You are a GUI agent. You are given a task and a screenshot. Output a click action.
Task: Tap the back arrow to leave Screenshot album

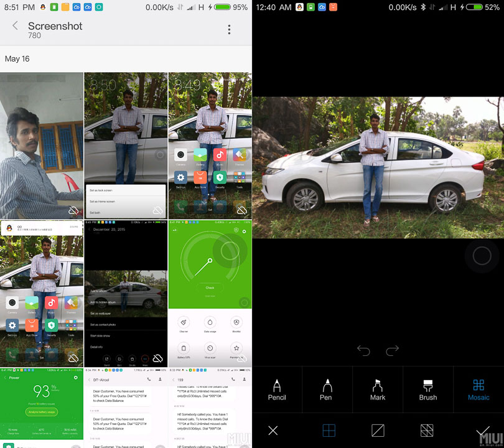[x=14, y=26]
